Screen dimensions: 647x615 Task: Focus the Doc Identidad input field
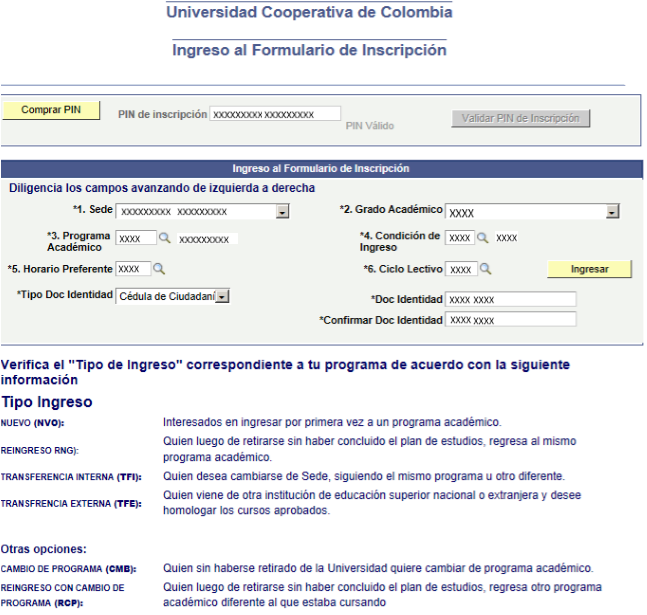[511, 299]
